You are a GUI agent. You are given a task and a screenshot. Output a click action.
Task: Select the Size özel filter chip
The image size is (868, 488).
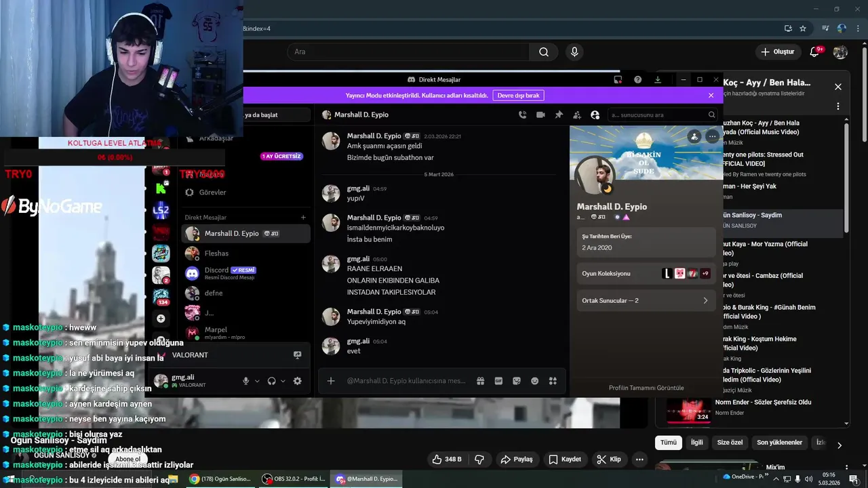point(730,443)
